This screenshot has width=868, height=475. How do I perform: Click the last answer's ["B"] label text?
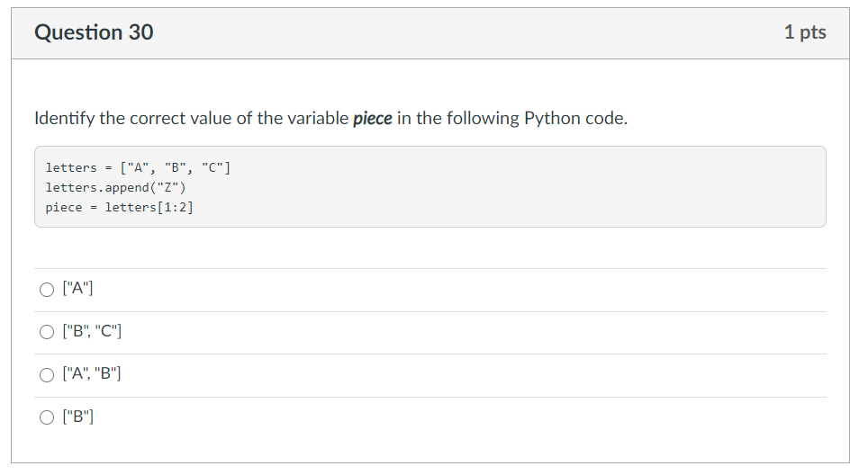point(79,417)
